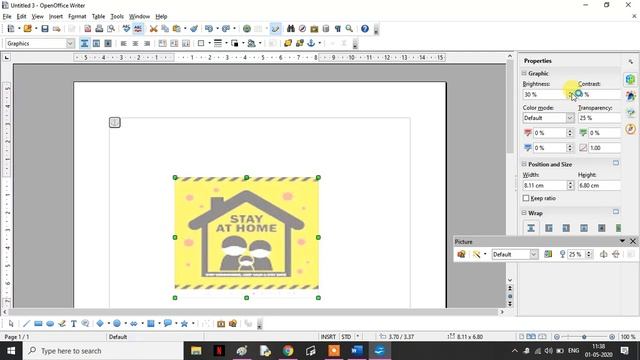Toggle Wrap Through in toolbar
Image resolution: width=640 pixels, height=360 pixels.
point(108,43)
